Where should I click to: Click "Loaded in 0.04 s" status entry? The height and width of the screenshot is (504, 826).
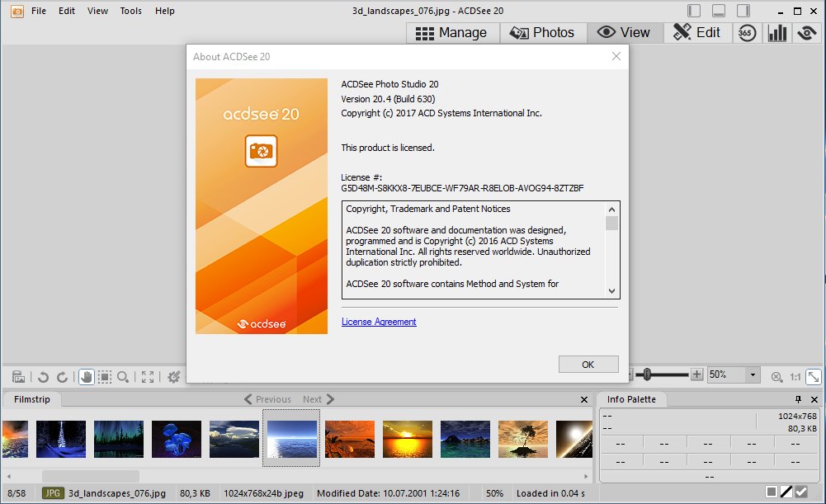[x=550, y=493]
